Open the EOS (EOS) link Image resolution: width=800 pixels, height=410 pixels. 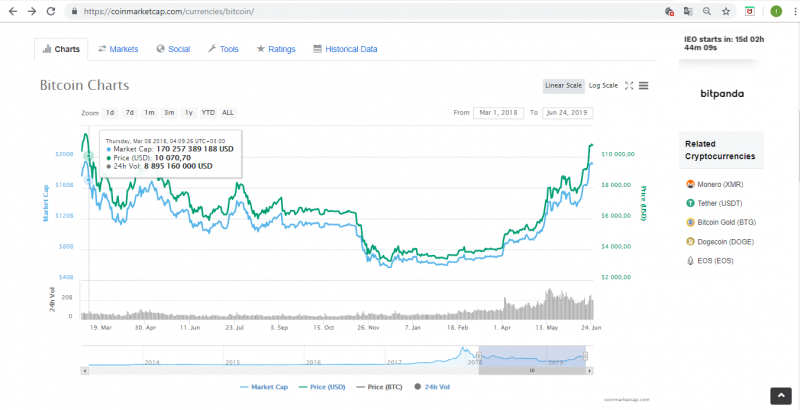point(715,261)
